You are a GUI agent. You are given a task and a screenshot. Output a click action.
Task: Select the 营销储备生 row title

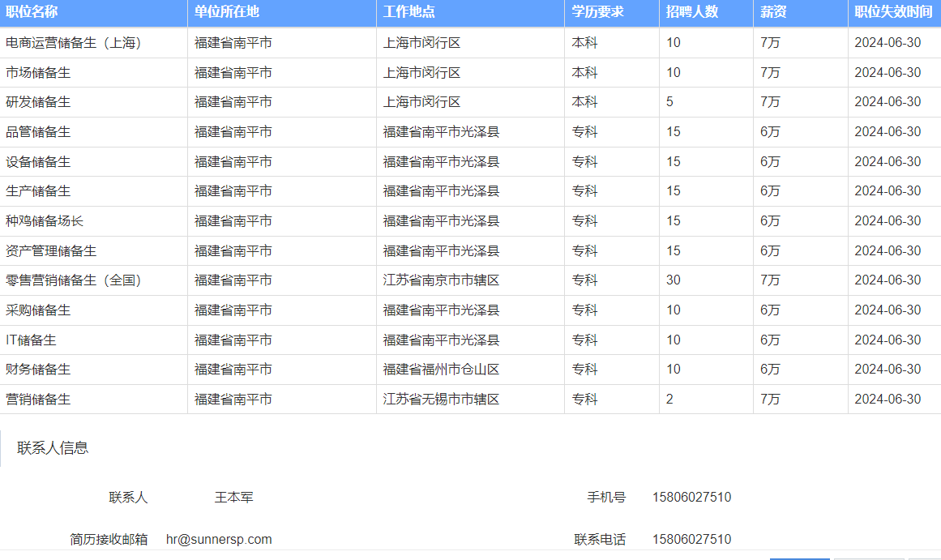(x=38, y=400)
